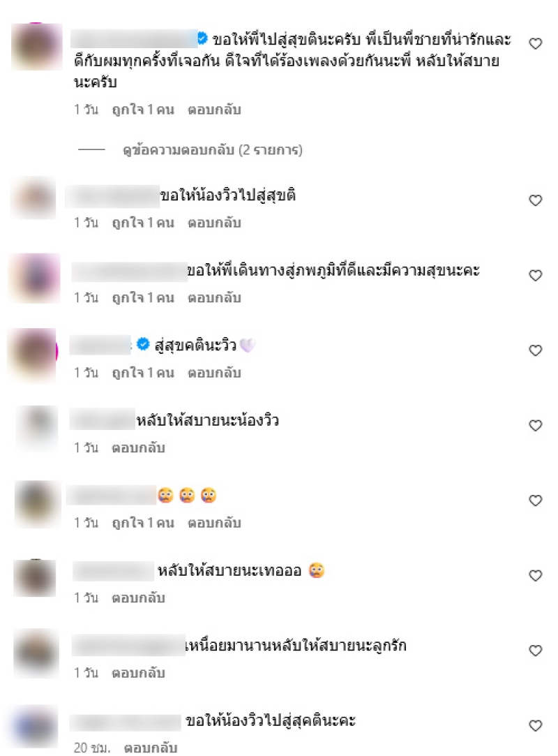The image size is (558, 756).
Task: Reply to comment หลับให้สบายนะน้องวิว
Action: 138,448
